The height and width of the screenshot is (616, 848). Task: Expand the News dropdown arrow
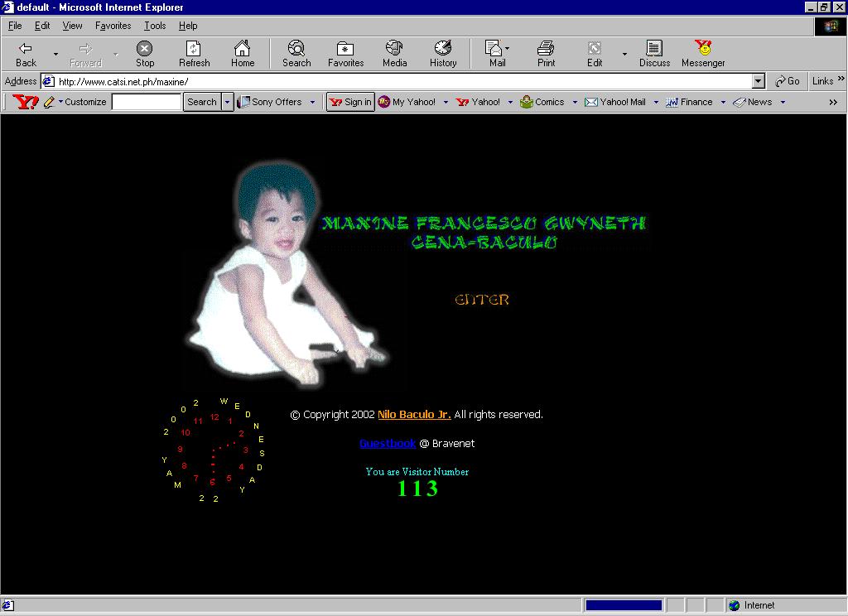[782, 102]
